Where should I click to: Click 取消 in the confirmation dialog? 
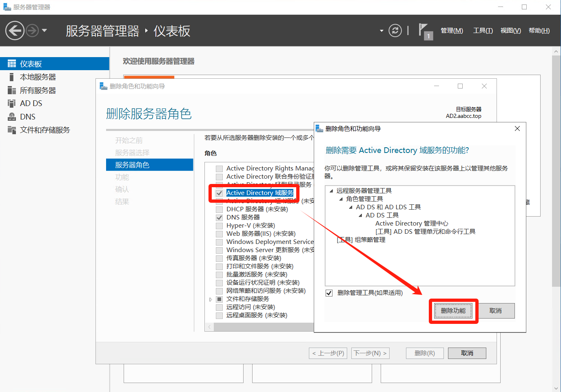click(495, 311)
